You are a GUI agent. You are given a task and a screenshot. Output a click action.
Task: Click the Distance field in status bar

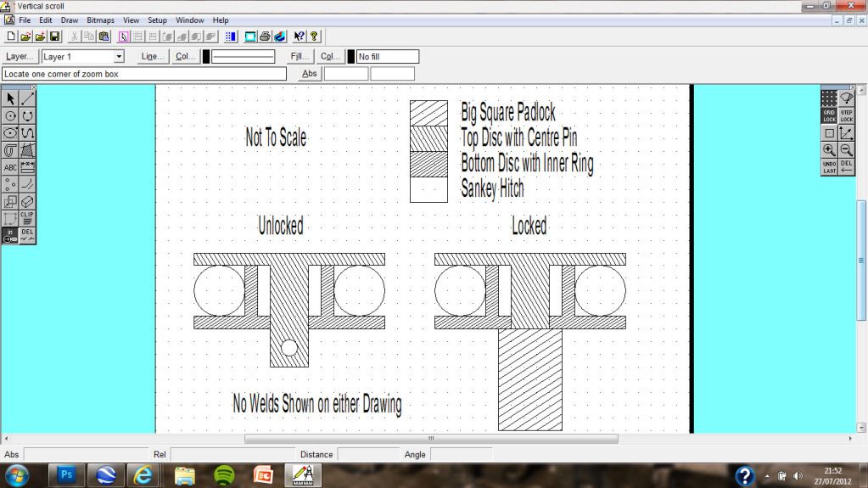click(368, 454)
